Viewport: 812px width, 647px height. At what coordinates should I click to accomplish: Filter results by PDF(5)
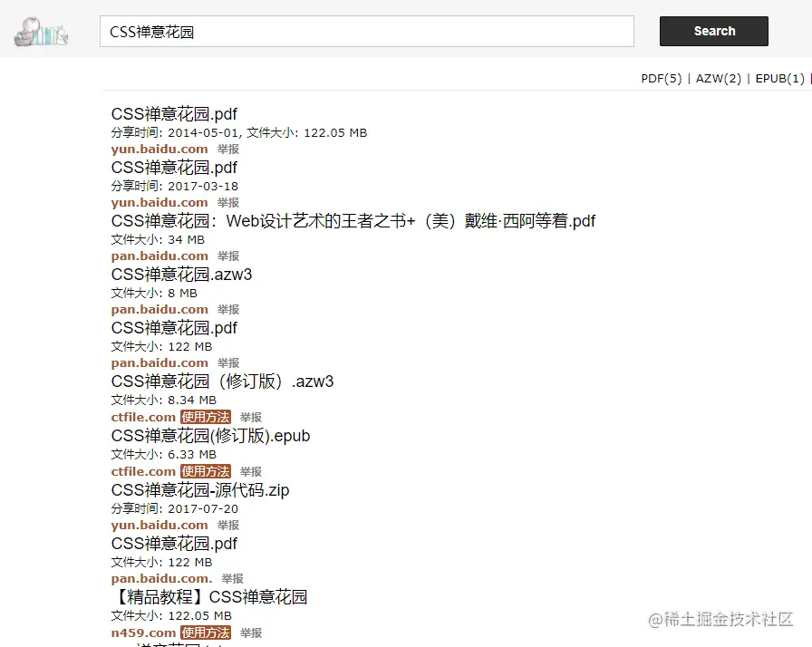662,79
